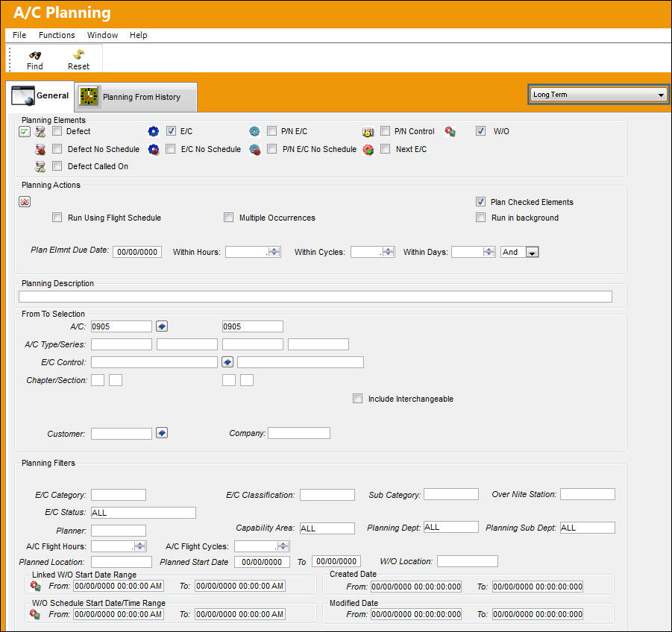Select the General tab
This screenshot has height=632, width=672.
40,96
